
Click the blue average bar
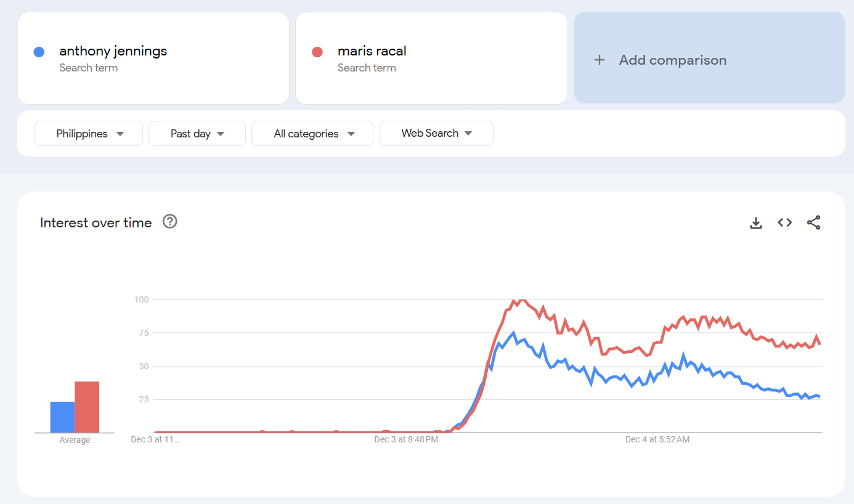pos(62,417)
